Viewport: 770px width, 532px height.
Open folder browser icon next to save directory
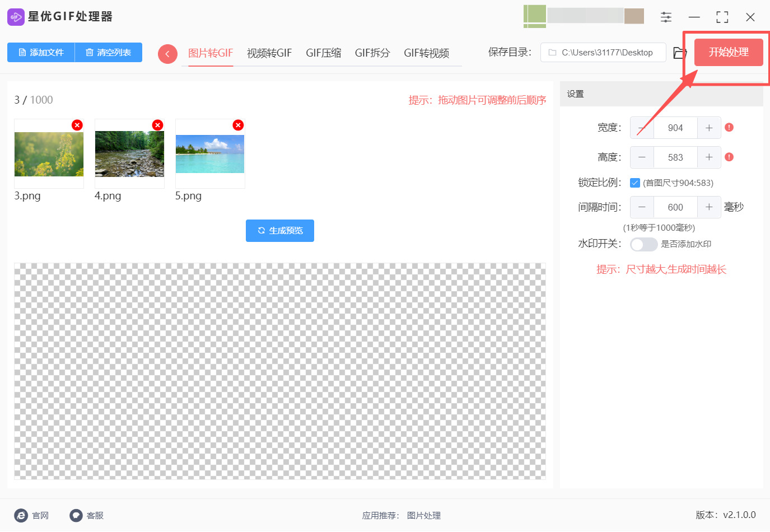coord(679,52)
